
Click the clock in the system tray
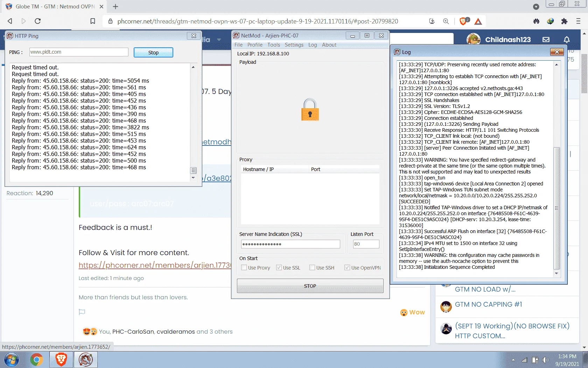[x=567, y=360]
